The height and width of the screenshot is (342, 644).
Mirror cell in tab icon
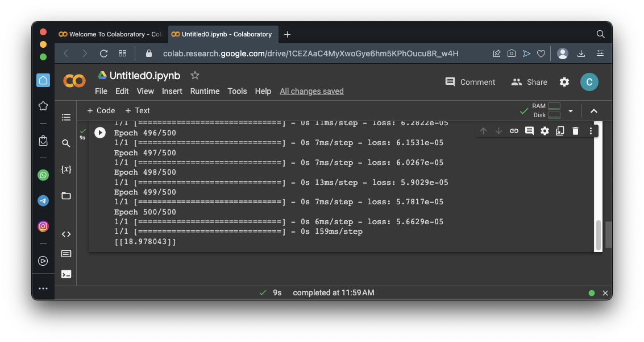(560, 131)
